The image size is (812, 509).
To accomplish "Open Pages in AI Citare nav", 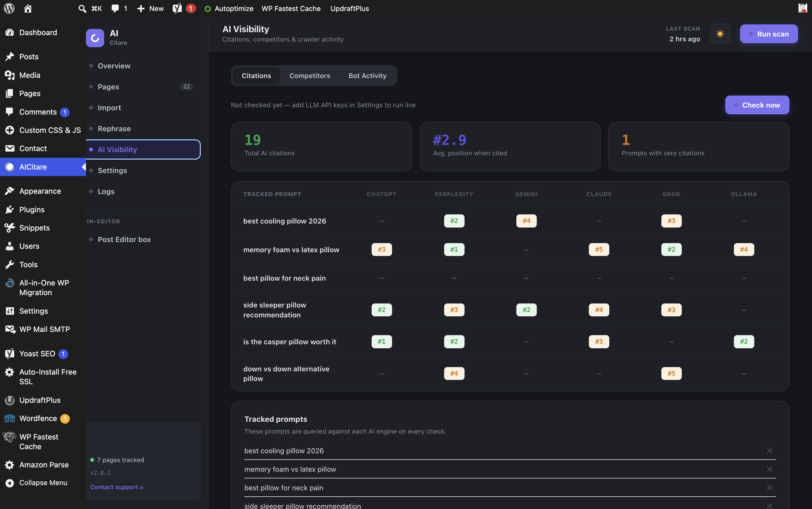I will (143, 87).
